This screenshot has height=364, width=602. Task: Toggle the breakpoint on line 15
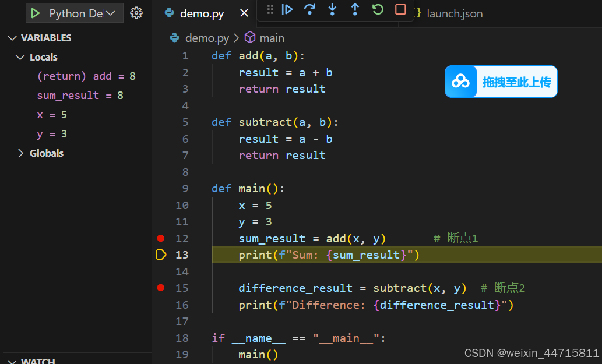click(161, 288)
